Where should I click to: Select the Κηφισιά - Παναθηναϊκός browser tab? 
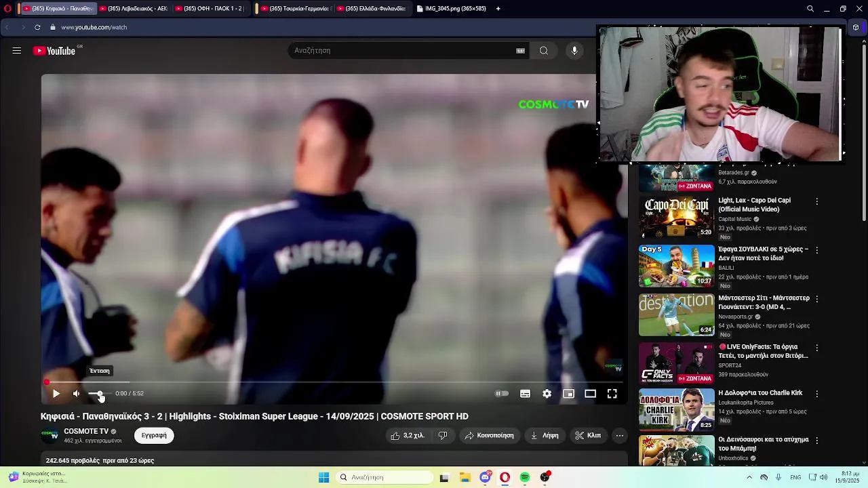[58, 9]
